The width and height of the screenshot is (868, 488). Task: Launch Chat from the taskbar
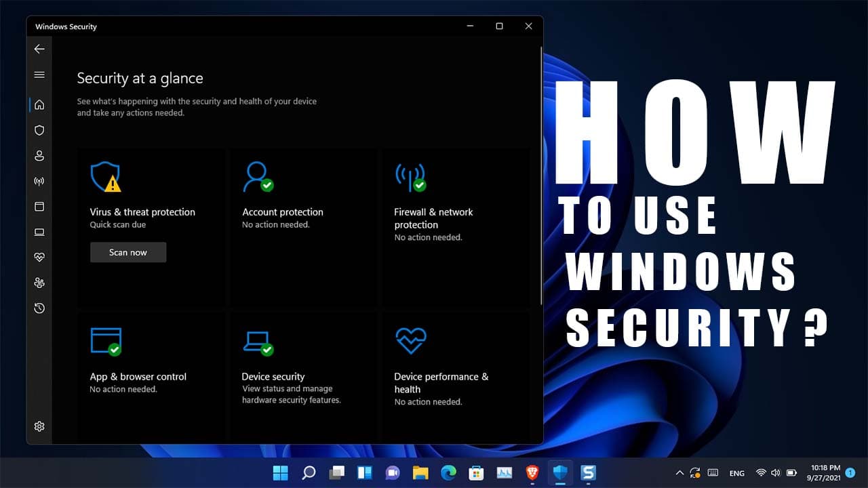[x=393, y=472]
